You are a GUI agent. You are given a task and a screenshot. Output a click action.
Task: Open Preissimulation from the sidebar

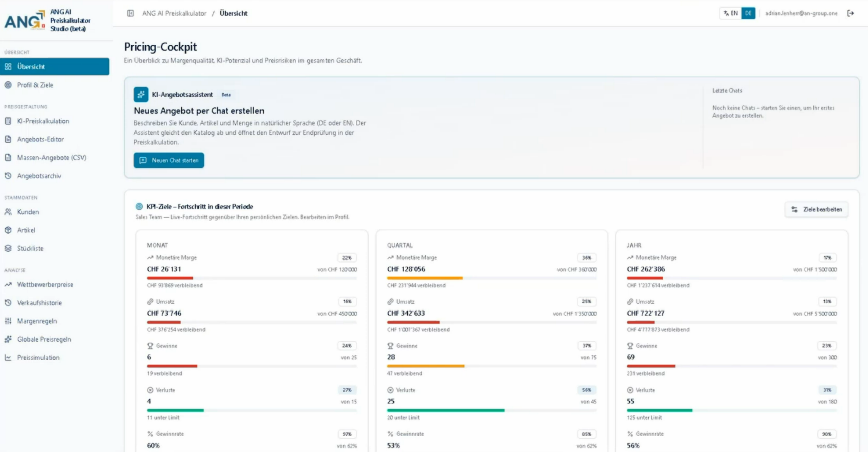pyautogui.click(x=55, y=358)
